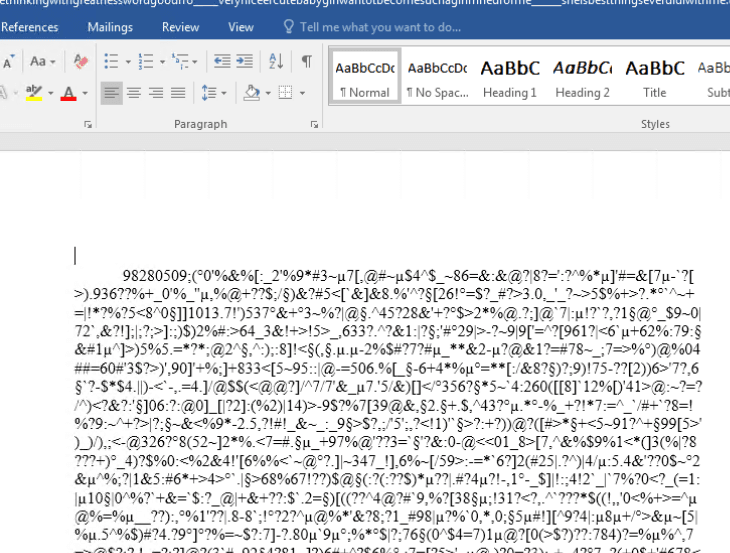Toggle center alignment

134,93
